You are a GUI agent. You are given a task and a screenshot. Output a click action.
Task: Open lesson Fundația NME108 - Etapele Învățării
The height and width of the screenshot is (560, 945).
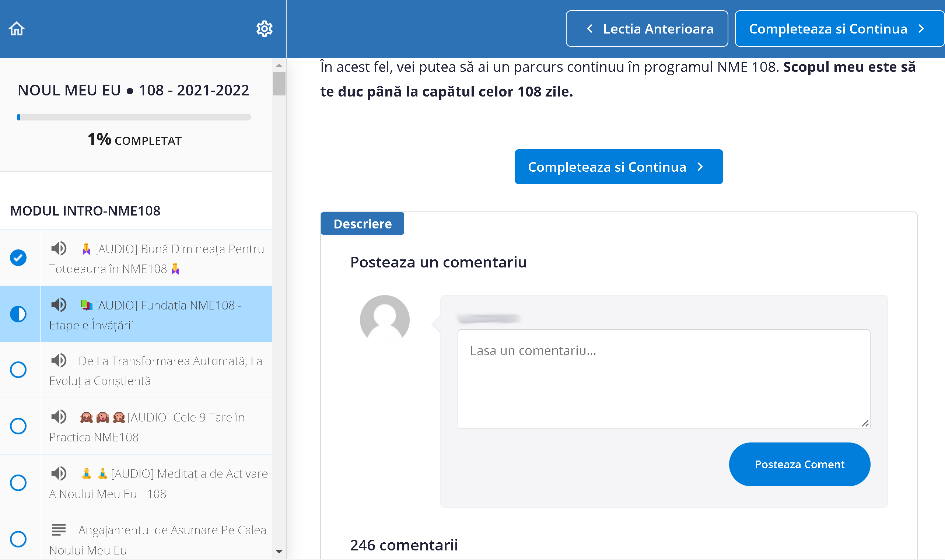[x=156, y=314]
